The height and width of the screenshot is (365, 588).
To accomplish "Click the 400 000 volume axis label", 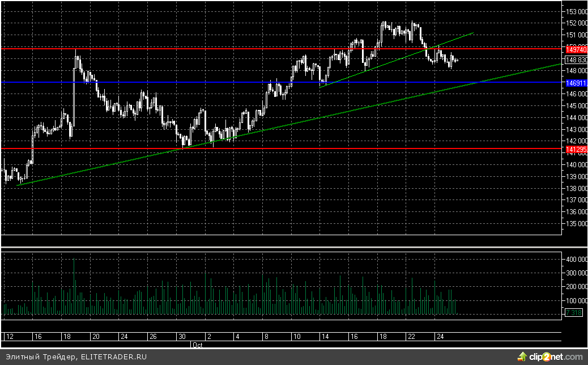I will (x=577, y=259).
